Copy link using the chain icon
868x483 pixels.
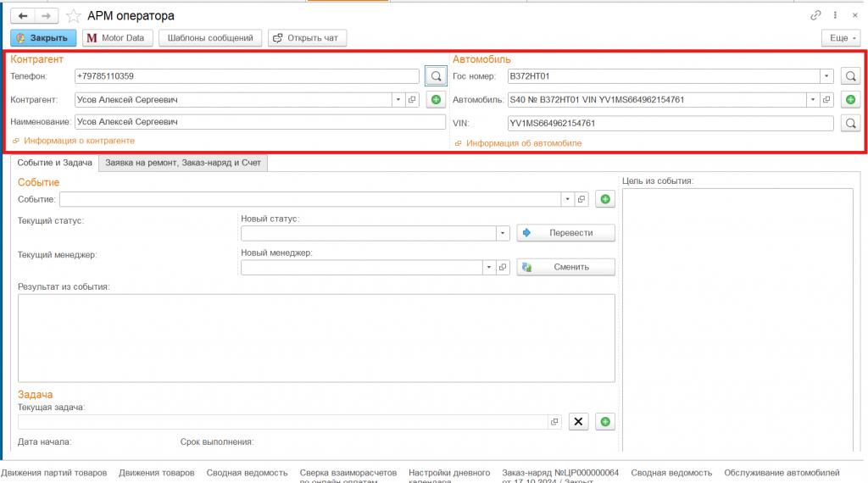pyautogui.click(x=816, y=15)
